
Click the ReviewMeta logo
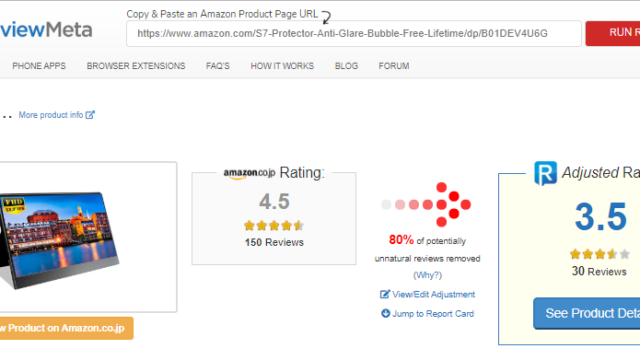point(46,30)
